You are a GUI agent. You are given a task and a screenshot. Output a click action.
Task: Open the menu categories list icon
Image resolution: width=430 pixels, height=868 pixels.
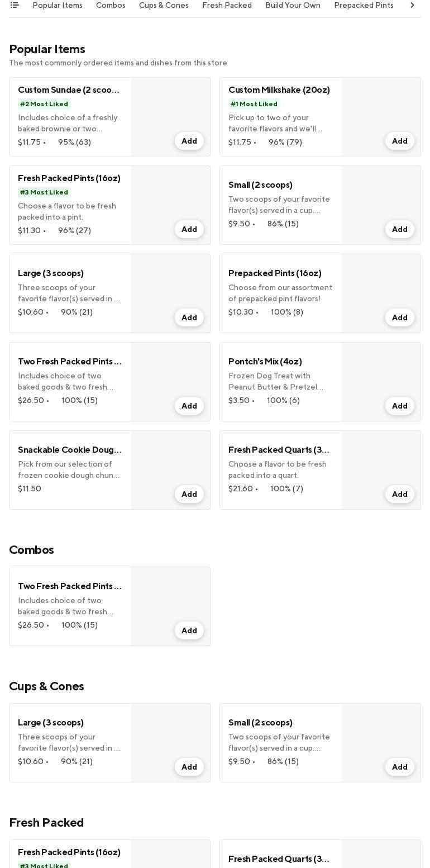(15, 5)
